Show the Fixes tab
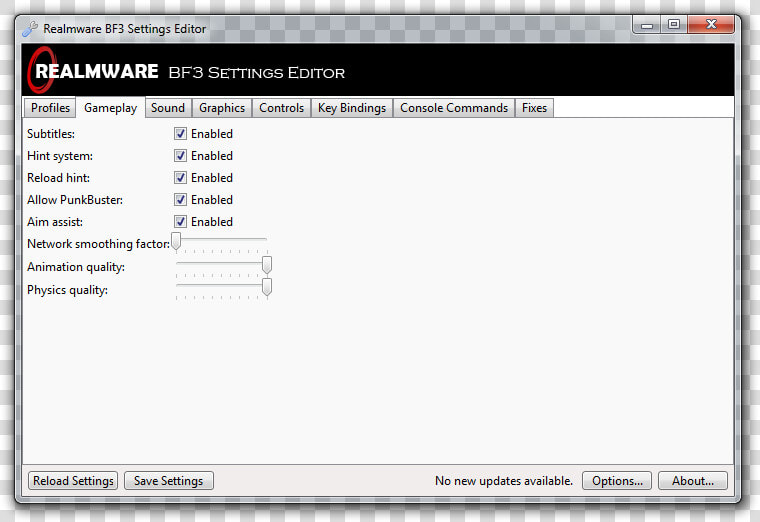 tap(534, 108)
